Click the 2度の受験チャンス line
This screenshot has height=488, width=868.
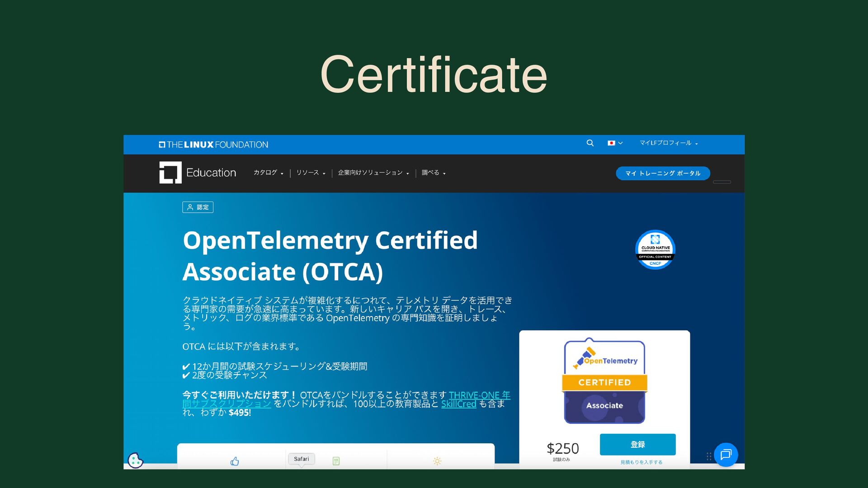coord(225,375)
